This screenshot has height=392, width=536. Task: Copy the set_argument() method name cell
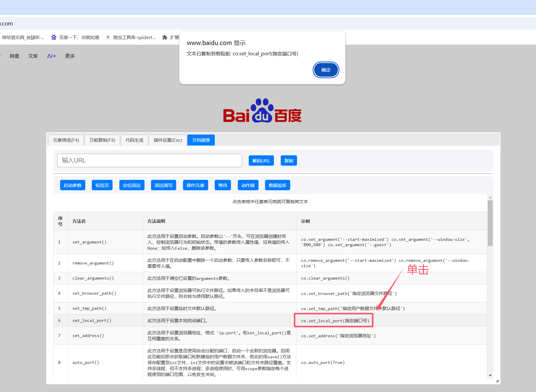(105, 242)
